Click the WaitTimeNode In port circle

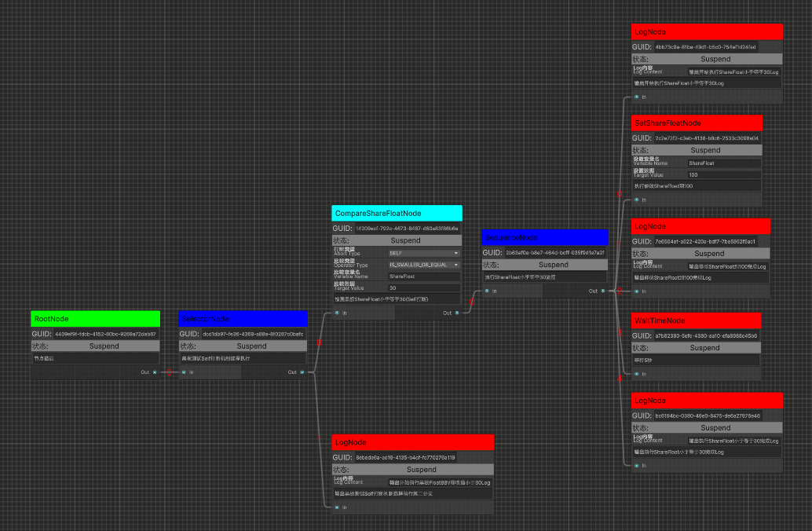[636, 374]
